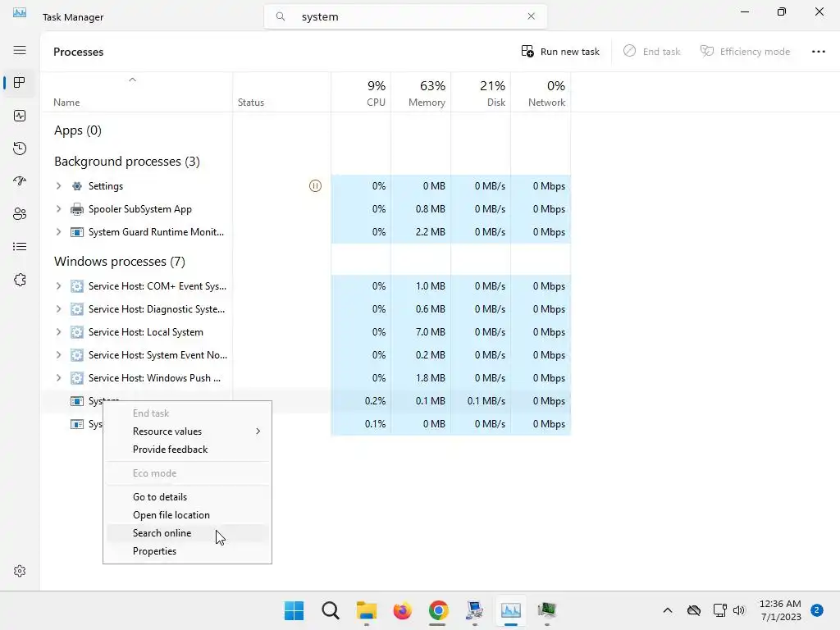Screen dimensions: 840x630
Task: Open App history icon in sidebar
Action: [x=20, y=148]
